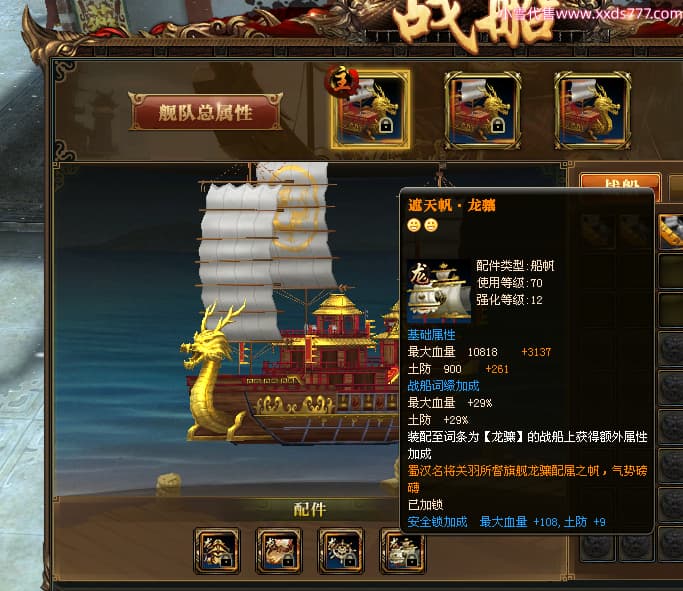Select the golden ship item in inventory
The width and height of the screenshot is (683, 591).
[x=671, y=231]
